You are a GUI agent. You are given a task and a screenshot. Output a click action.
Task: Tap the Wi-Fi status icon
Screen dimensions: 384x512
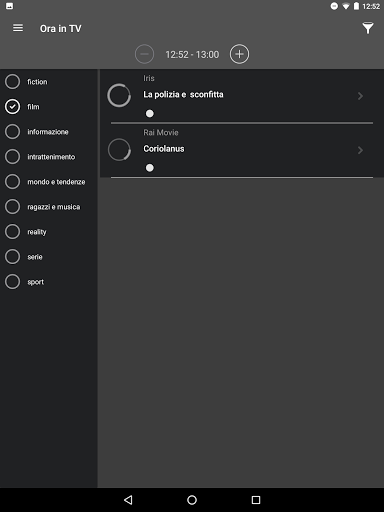point(346,6)
